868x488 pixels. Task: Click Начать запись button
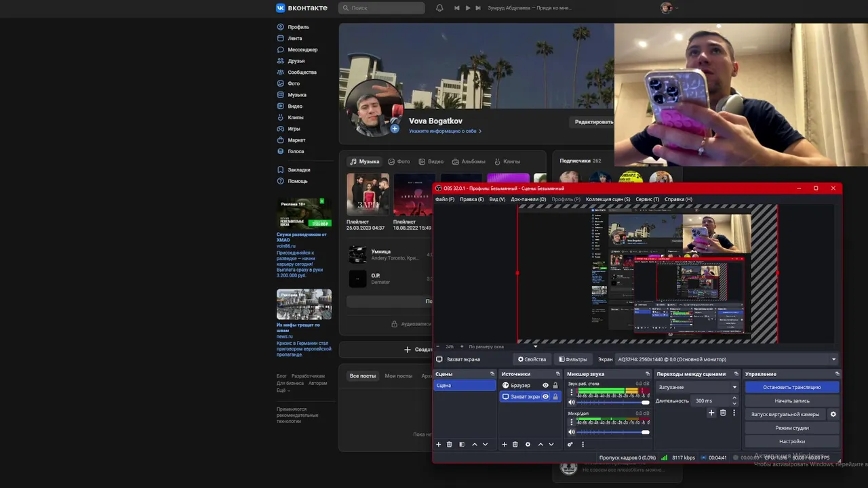click(792, 401)
